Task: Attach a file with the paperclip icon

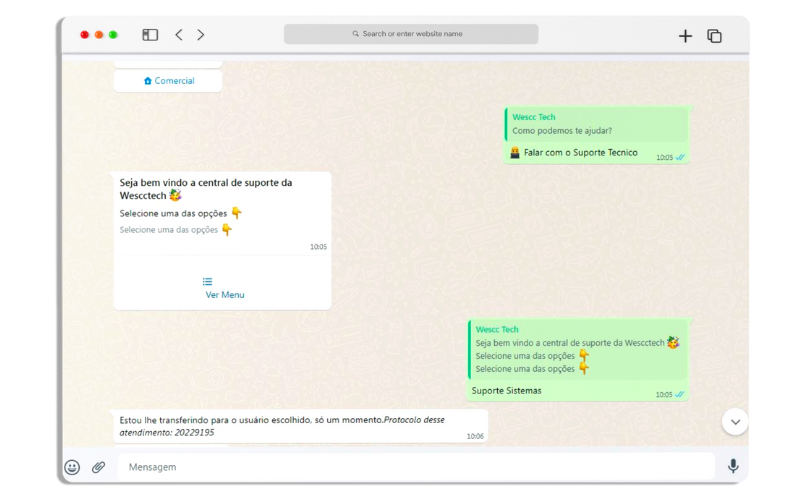Action: [x=98, y=467]
